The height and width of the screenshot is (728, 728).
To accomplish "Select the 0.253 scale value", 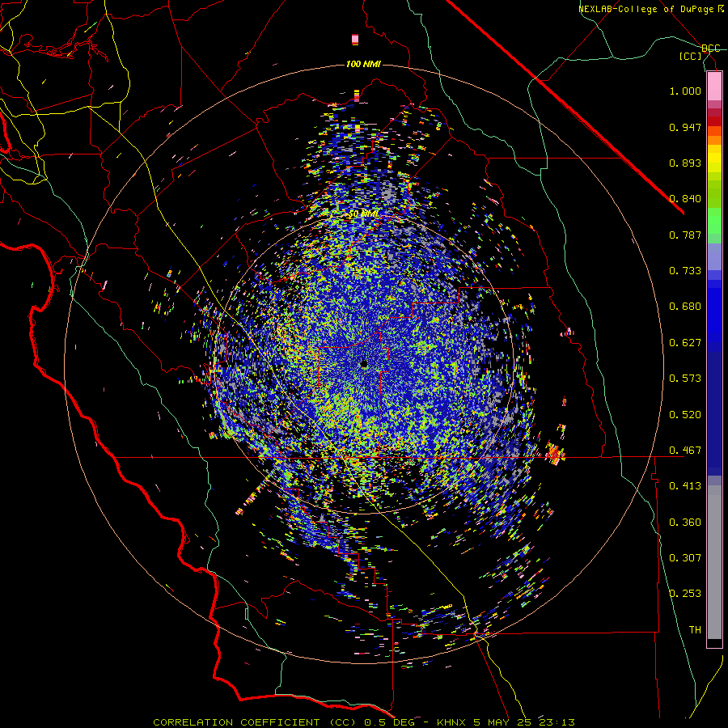I will (685, 594).
